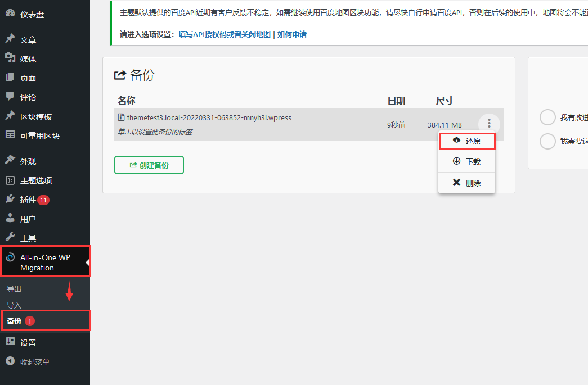Open the backup row three-dot options menu
The width and height of the screenshot is (588, 385).
[488, 124]
